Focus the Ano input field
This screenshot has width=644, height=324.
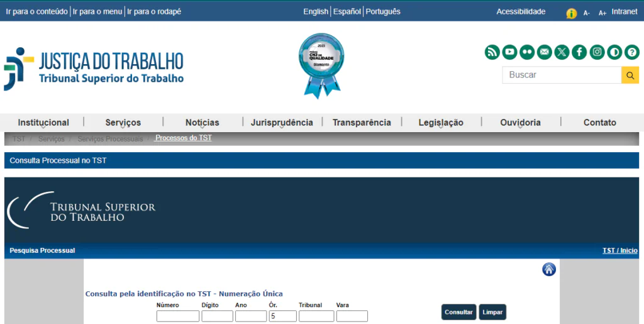(251, 316)
